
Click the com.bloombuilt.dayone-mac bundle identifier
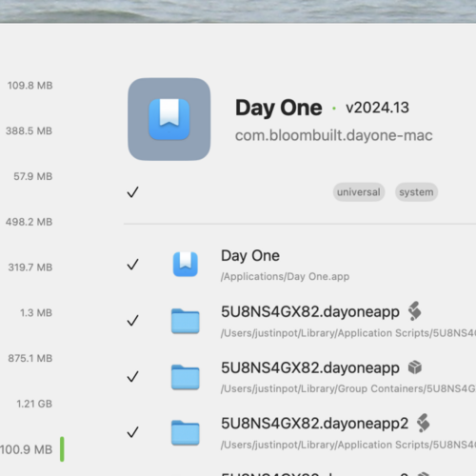pos(334,135)
